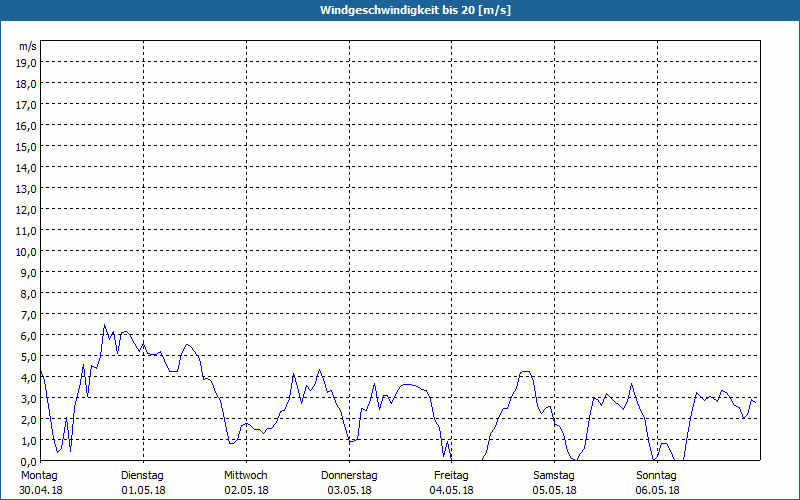The width and height of the screenshot is (800, 500).
Task: Select the 'Sonntag' day label
Action: click(x=656, y=476)
